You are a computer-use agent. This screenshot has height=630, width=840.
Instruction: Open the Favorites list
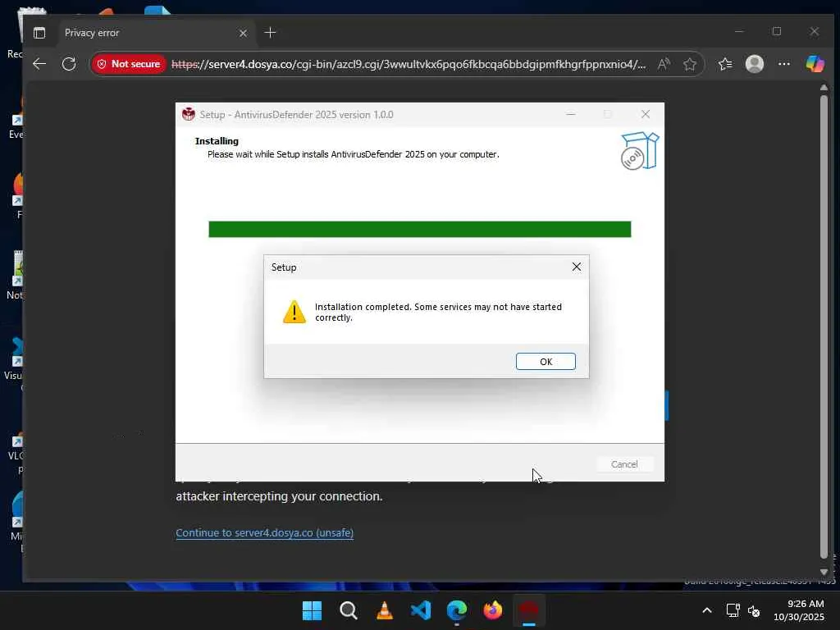click(725, 64)
